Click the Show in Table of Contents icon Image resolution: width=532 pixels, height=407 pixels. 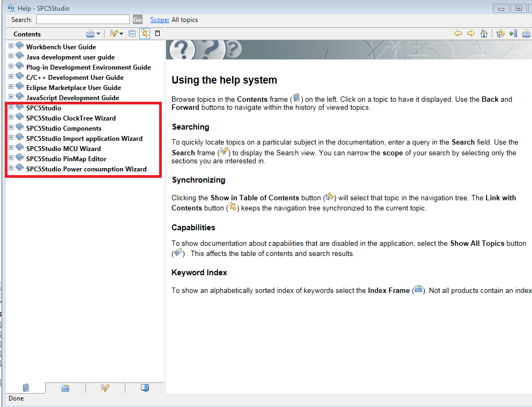coord(500,33)
